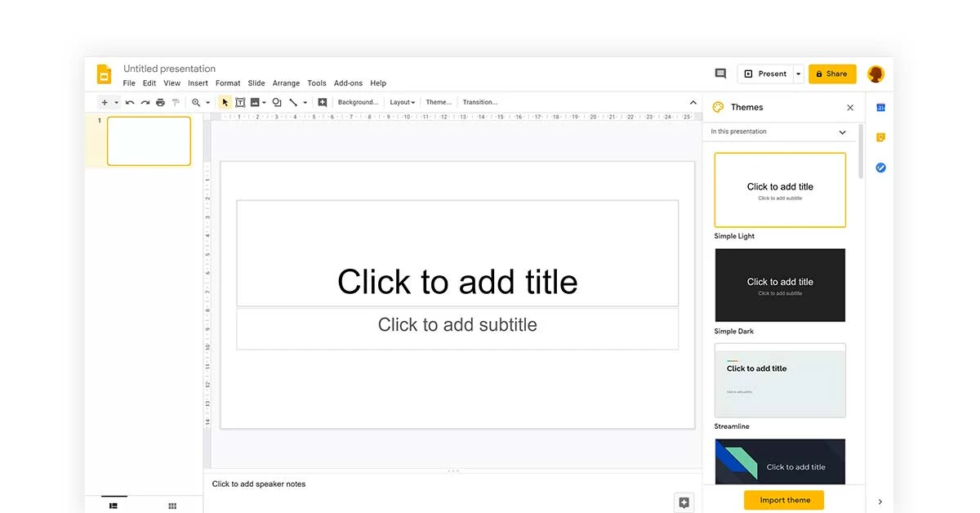Open Google Calendar from the side panel
The width and height of the screenshot is (980, 513).
tap(880, 107)
